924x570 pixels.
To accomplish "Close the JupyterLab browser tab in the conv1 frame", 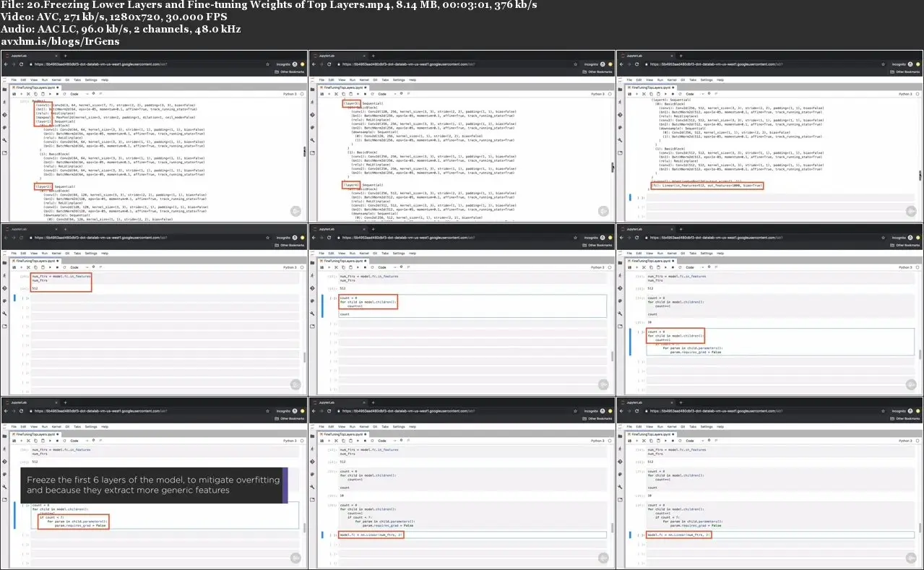I will 56,56.
